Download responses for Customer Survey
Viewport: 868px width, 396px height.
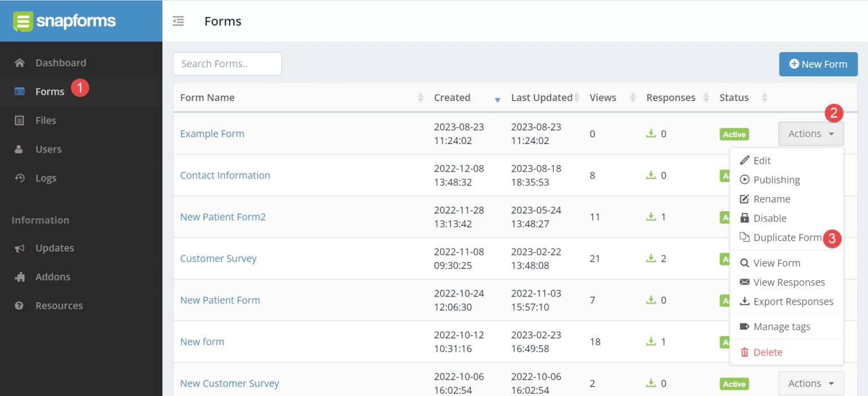pyautogui.click(x=650, y=258)
